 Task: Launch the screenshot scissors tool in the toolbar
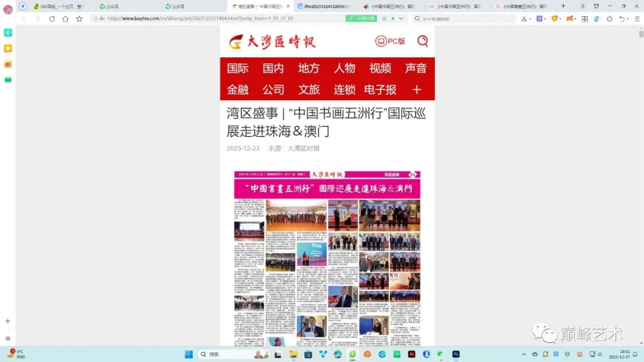(524, 20)
